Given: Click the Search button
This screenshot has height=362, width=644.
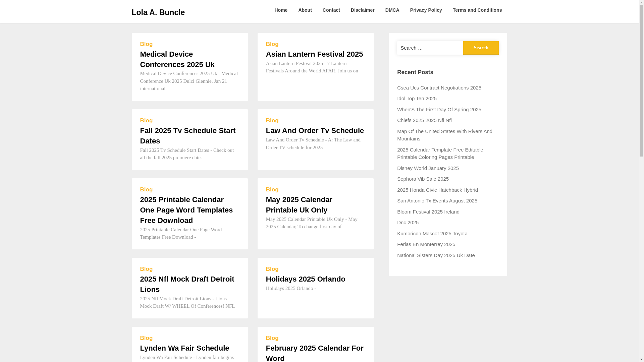Looking at the screenshot, I should coord(481,48).
